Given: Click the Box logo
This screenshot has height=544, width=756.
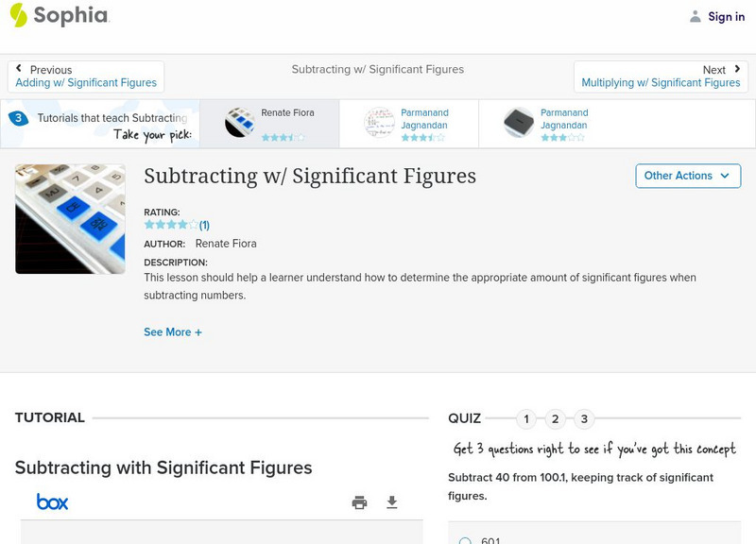Looking at the screenshot, I should (x=52, y=501).
